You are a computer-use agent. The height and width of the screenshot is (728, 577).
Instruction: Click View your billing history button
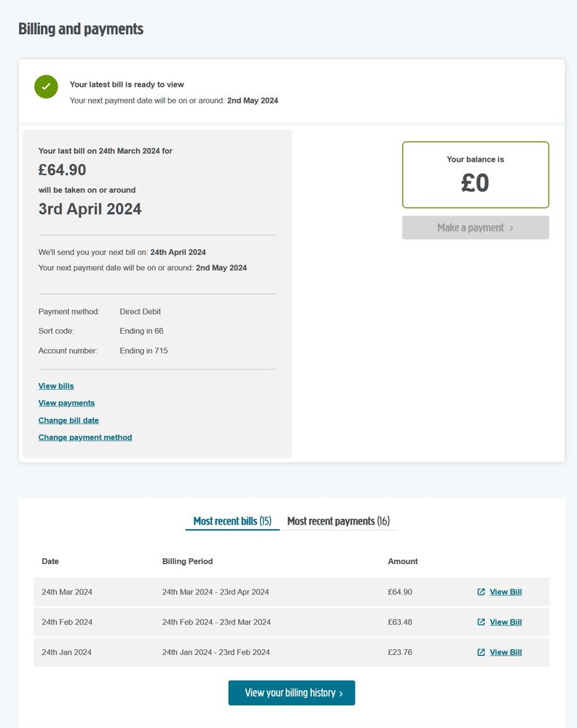[x=291, y=693]
